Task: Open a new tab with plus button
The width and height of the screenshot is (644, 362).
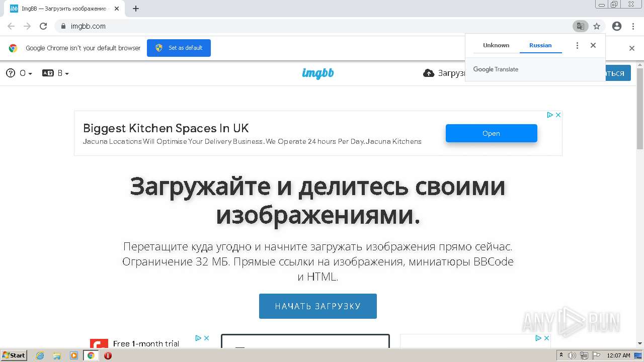Action: (136, 9)
